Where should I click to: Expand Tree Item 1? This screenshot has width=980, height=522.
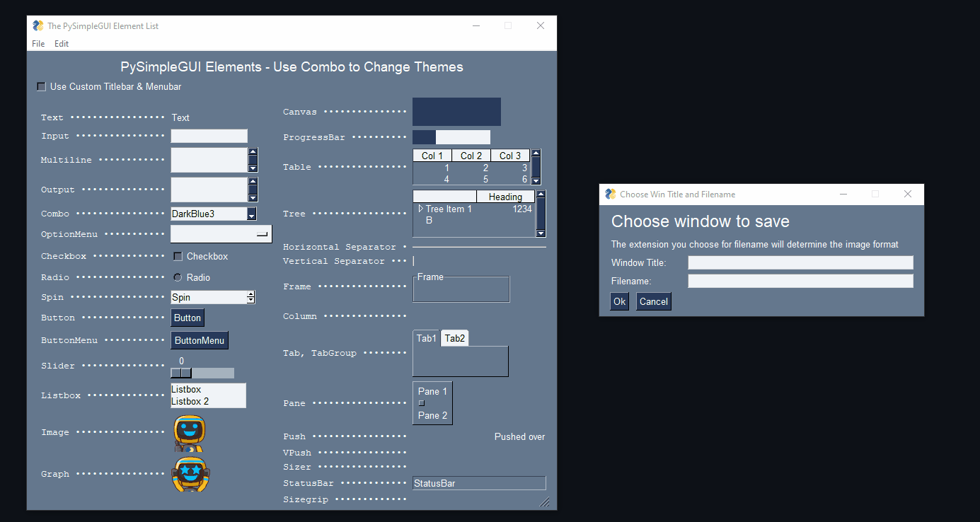[x=420, y=209]
